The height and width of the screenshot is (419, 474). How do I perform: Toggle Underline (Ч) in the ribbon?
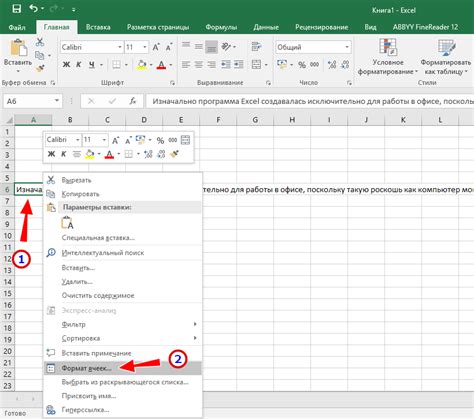[x=92, y=65]
